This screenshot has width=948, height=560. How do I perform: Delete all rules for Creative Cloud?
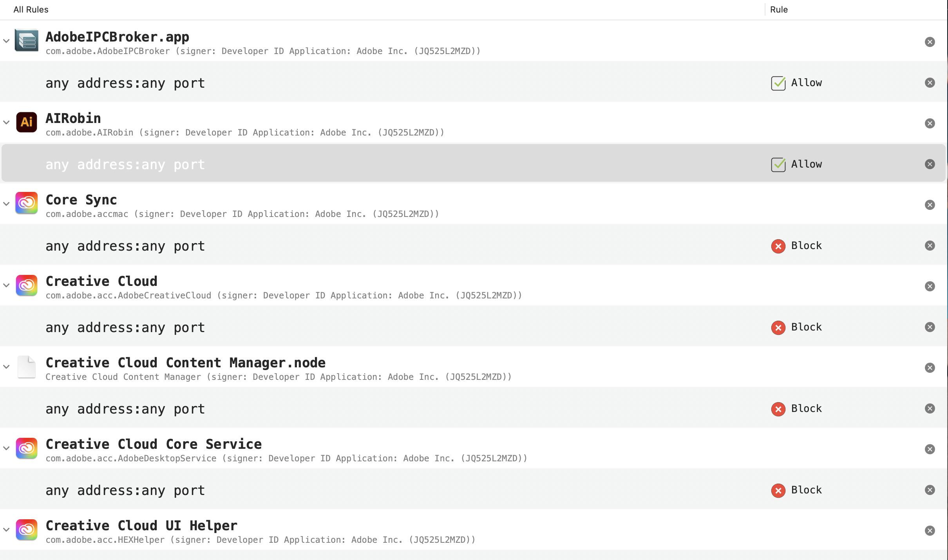tap(930, 286)
